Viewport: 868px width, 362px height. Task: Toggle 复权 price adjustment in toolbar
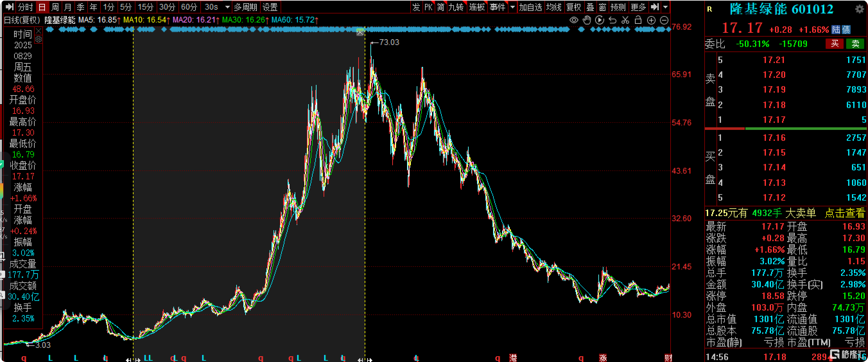pos(574,7)
